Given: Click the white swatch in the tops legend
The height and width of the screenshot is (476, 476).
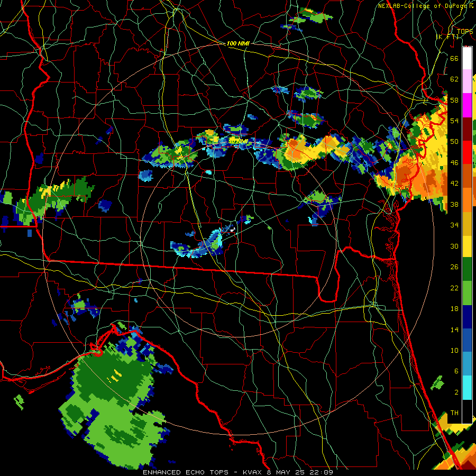Looking at the screenshot, I should 467,58.
